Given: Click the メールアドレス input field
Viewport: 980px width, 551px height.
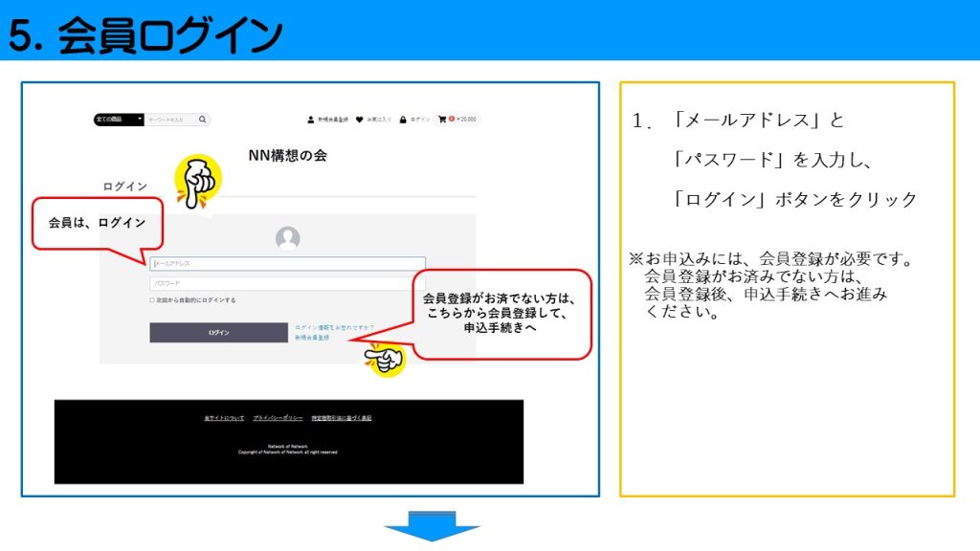Looking at the screenshot, I should point(287,264).
